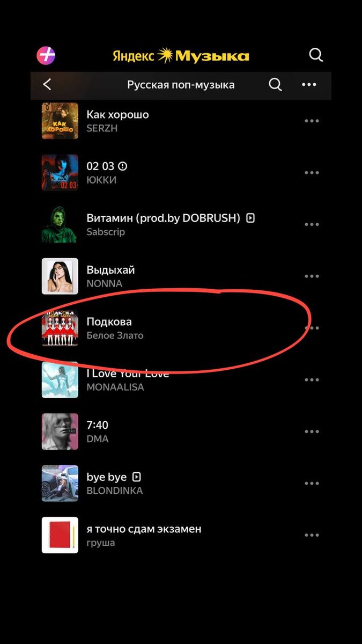
Task: Tap the red notebook cover thumbnail
Action: (x=60, y=535)
